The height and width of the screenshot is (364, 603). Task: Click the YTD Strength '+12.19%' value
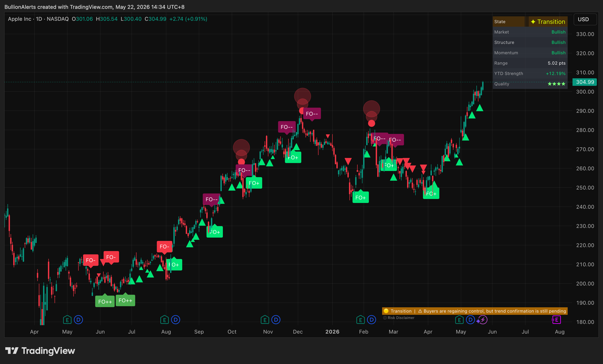point(556,74)
